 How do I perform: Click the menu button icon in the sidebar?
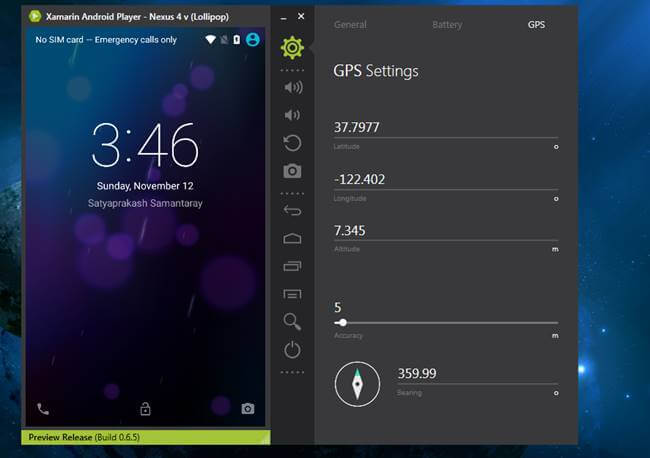[292, 294]
